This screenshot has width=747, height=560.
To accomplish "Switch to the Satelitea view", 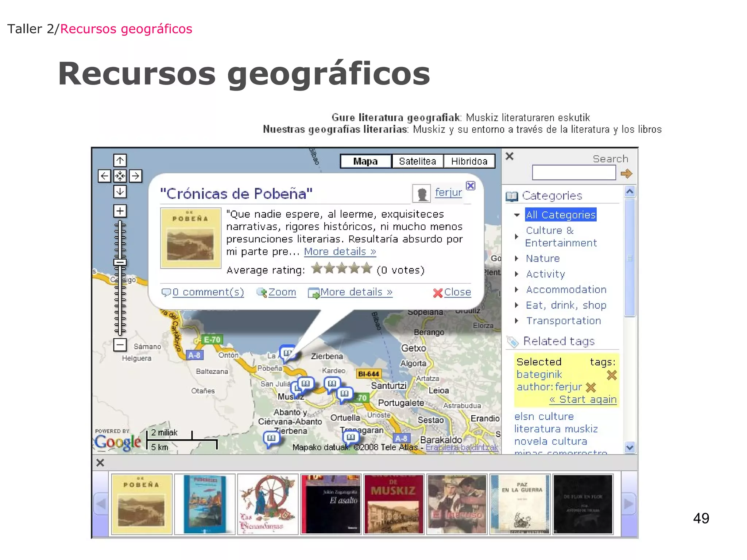I will (x=417, y=161).
